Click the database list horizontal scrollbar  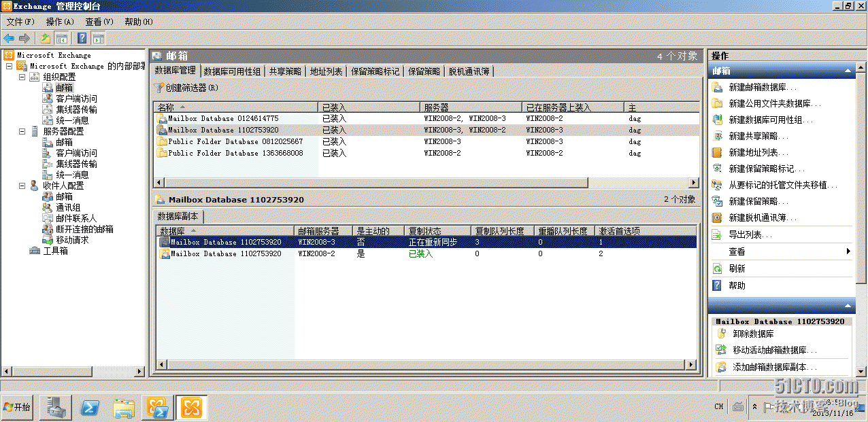pyautogui.click(x=427, y=183)
